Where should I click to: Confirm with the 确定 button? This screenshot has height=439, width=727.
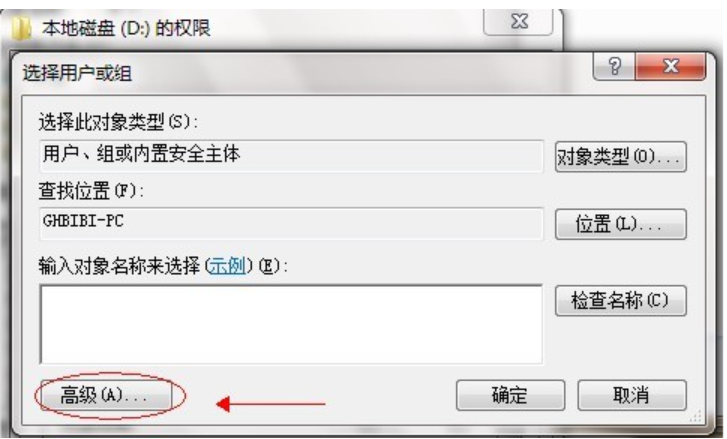pos(510,395)
